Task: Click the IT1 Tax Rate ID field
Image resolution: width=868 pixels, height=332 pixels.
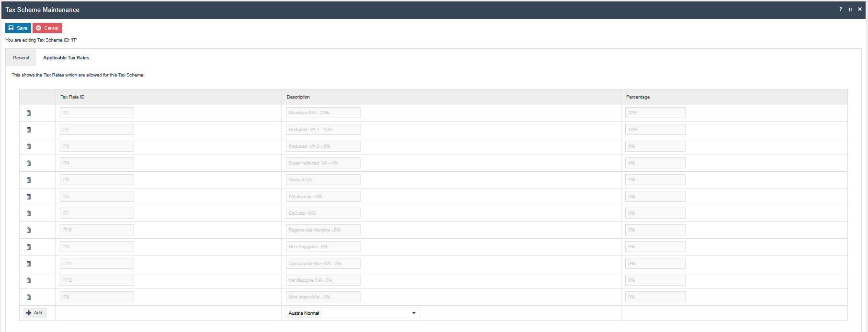Action: pos(97,113)
